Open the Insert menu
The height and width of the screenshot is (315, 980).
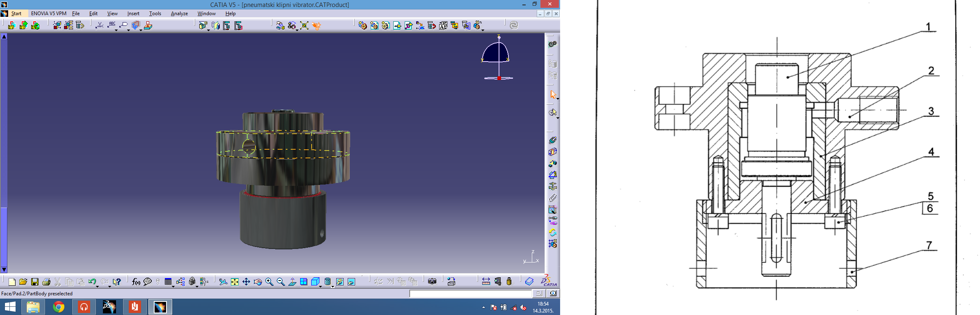[133, 14]
